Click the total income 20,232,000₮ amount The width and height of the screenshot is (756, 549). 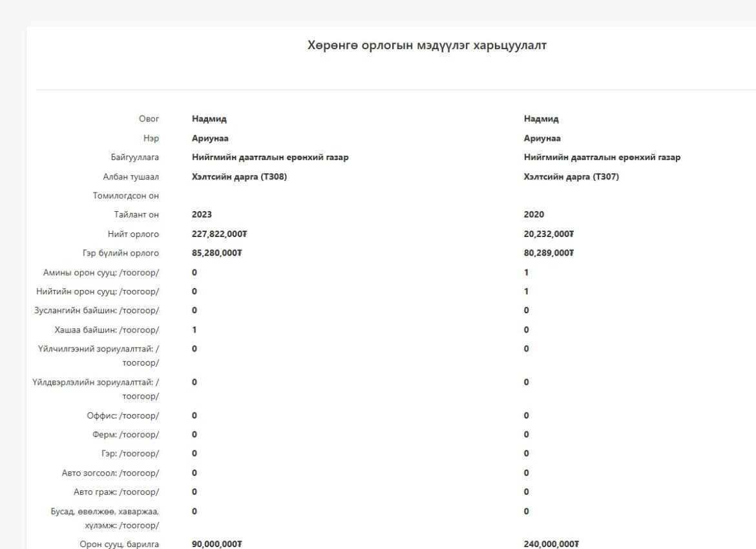549,234
